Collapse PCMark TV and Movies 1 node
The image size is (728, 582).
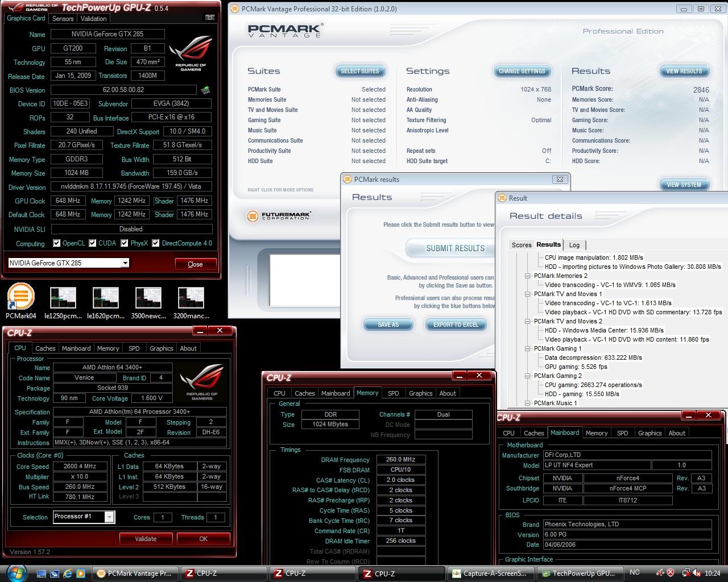pyautogui.click(x=527, y=294)
